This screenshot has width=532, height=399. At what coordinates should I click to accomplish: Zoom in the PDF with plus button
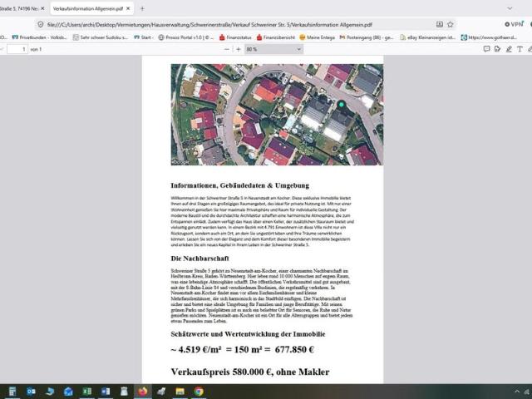point(239,49)
